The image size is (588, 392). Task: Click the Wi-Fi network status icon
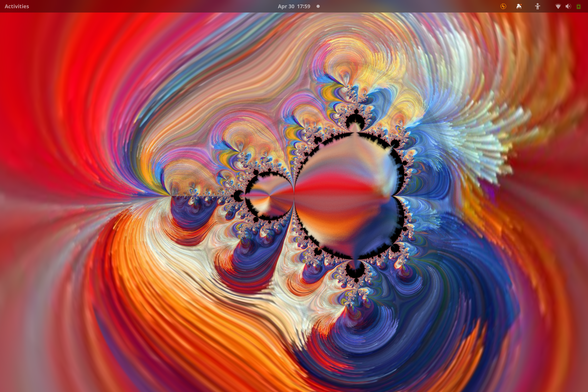558,6
